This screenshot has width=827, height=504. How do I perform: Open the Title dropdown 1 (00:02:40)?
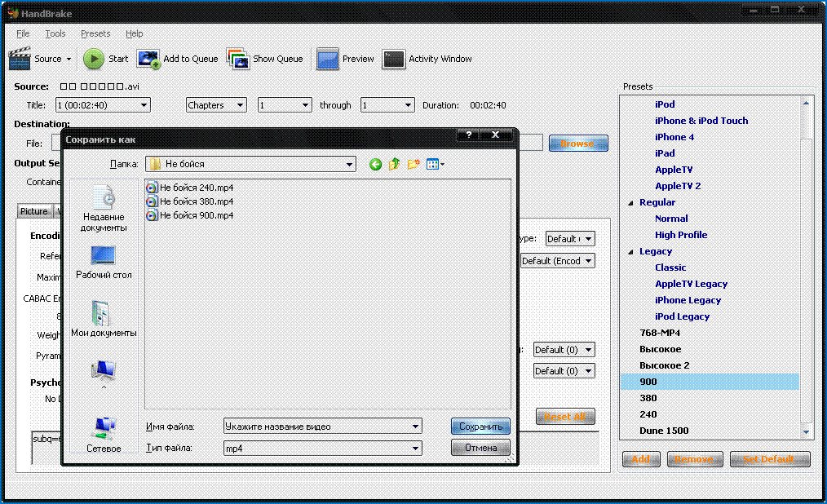(103, 105)
